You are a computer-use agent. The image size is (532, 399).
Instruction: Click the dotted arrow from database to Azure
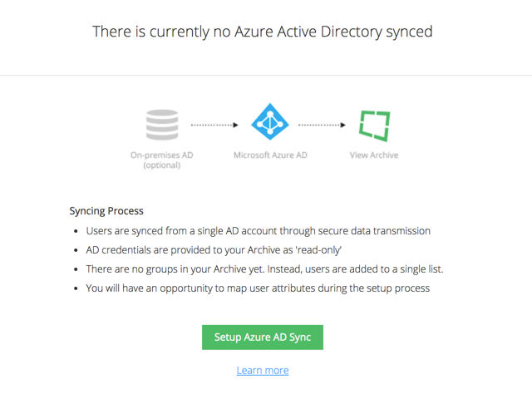point(214,126)
